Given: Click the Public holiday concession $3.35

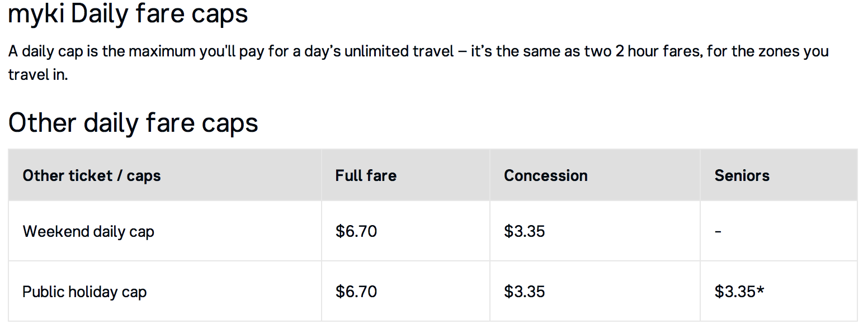Looking at the screenshot, I should point(524,292).
